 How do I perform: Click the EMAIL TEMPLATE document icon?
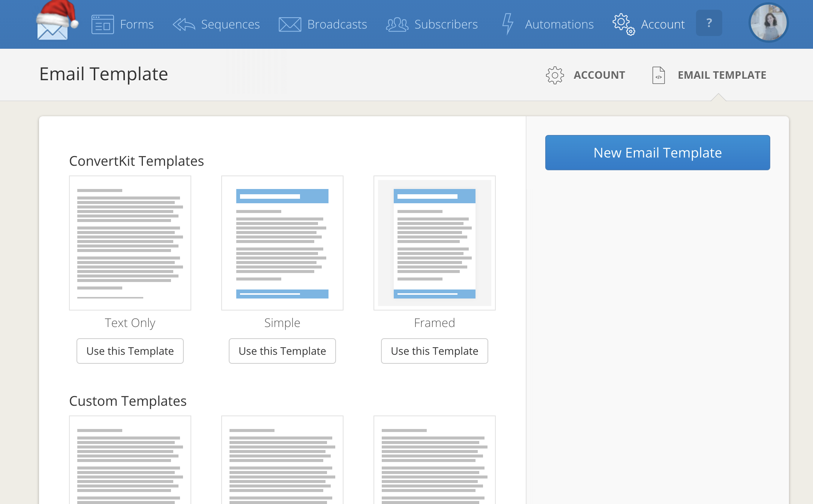[657, 75]
